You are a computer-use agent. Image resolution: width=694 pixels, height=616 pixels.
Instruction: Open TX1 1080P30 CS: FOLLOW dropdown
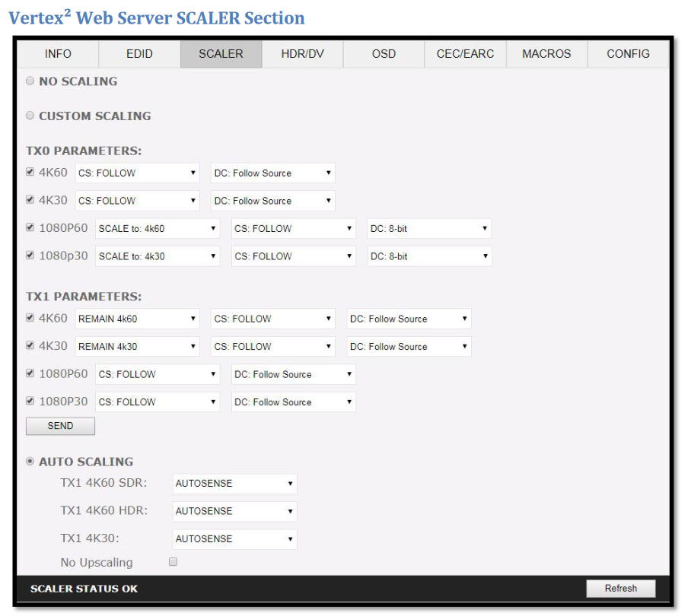tap(158, 402)
